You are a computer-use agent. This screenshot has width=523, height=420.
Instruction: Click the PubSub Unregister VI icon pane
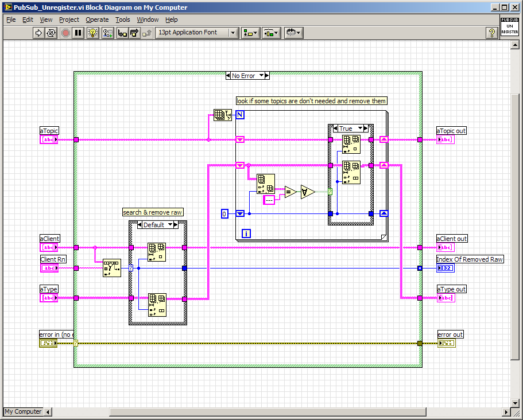pos(509,27)
